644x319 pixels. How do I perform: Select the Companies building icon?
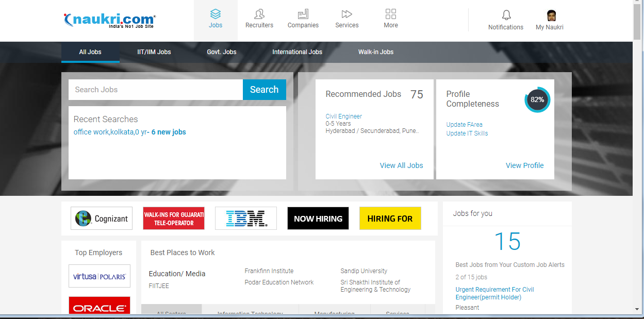(x=303, y=14)
